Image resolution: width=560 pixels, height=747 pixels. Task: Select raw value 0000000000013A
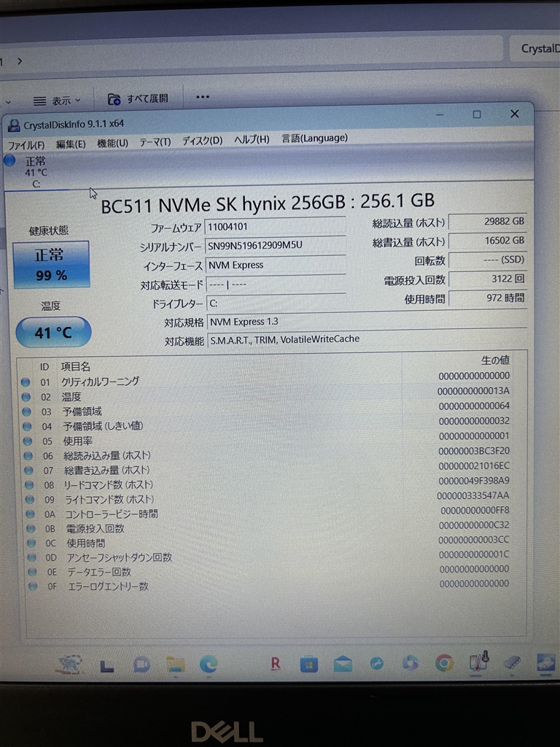click(x=473, y=391)
